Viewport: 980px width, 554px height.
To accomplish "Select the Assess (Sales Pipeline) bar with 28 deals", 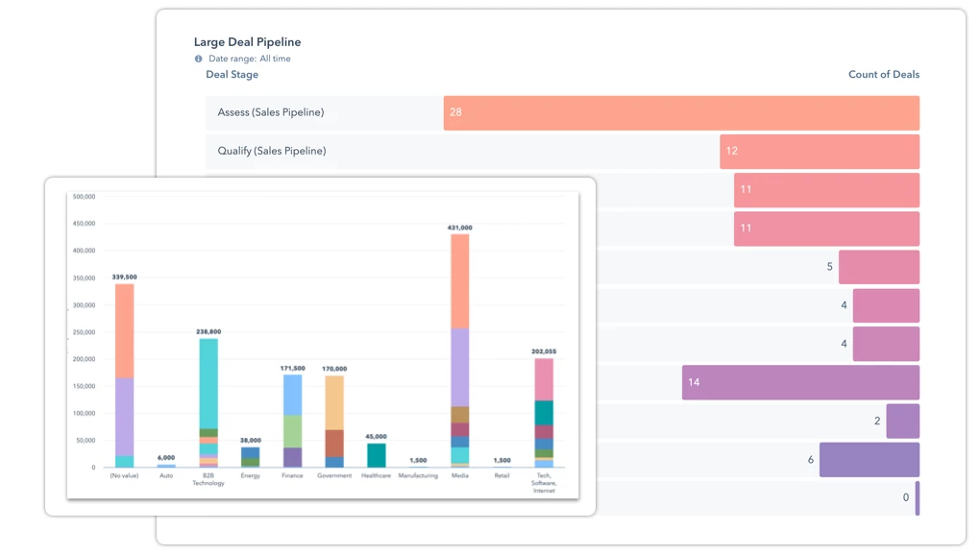I will click(x=681, y=113).
